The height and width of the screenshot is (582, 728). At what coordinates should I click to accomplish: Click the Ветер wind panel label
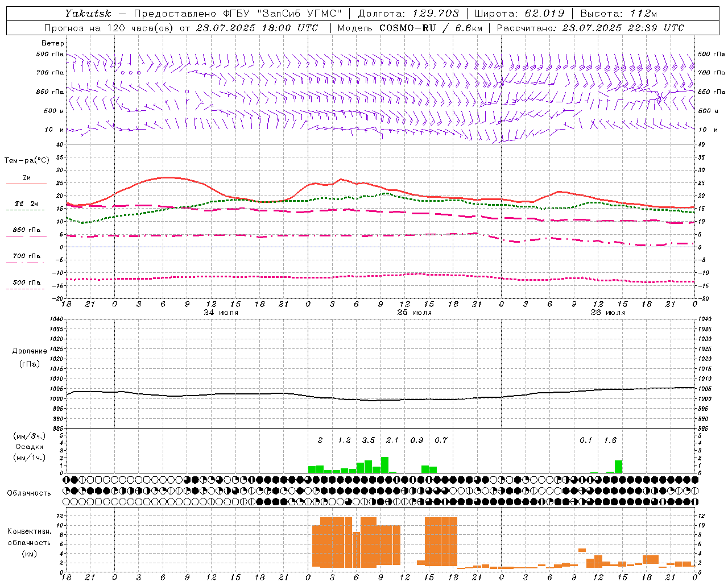[x=53, y=43]
